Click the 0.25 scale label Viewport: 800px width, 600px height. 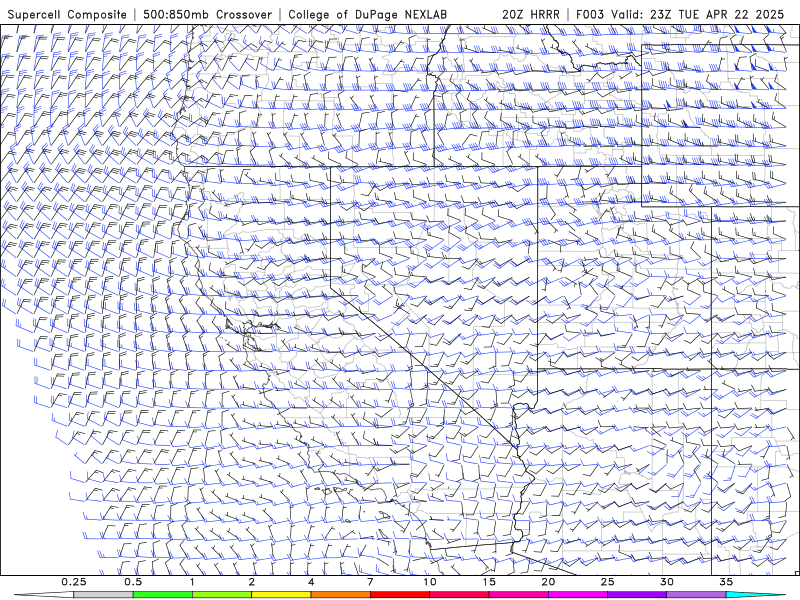point(74,582)
